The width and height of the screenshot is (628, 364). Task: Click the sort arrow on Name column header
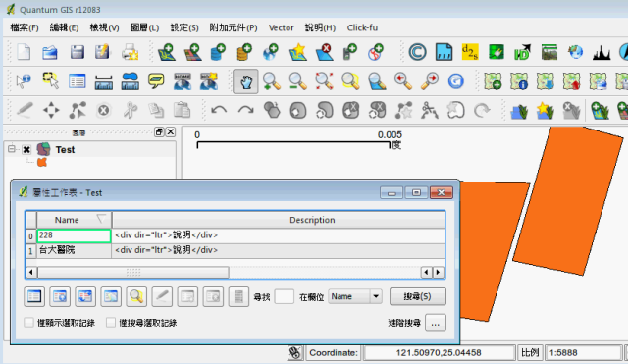coord(101,219)
